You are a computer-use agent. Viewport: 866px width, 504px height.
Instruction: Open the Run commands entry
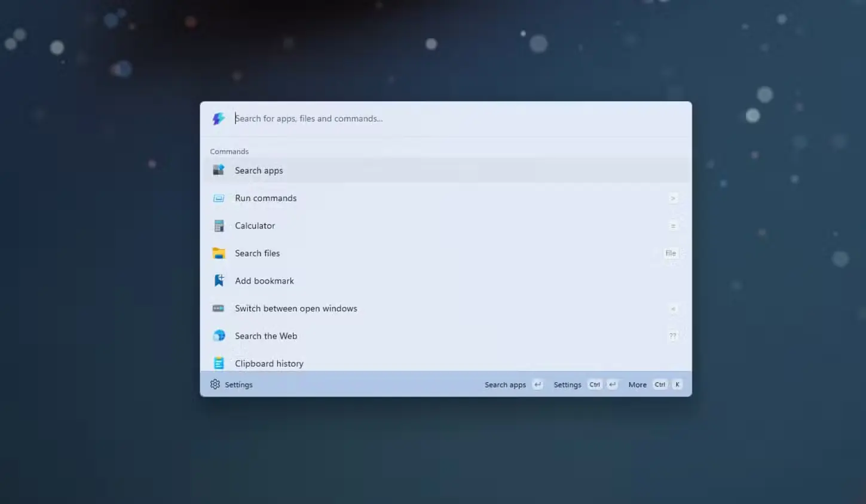click(446, 198)
